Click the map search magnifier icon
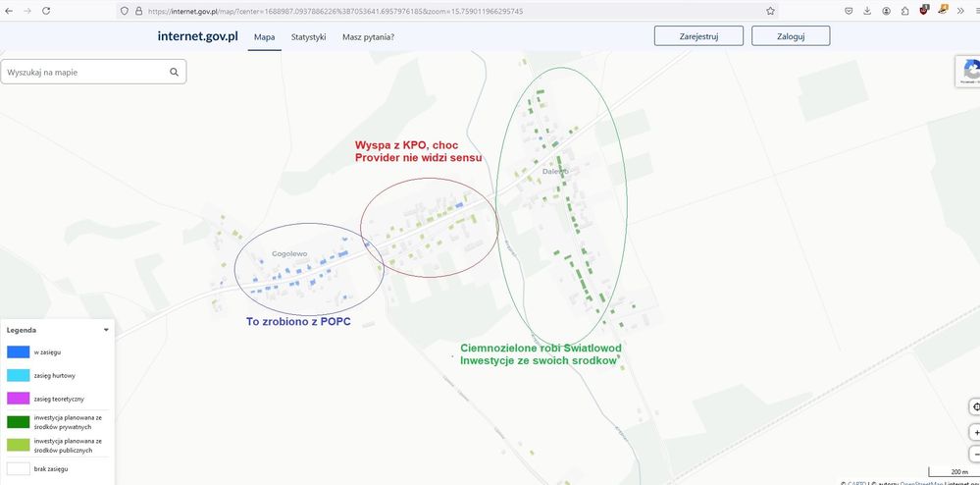The image size is (980, 485). (x=174, y=72)
